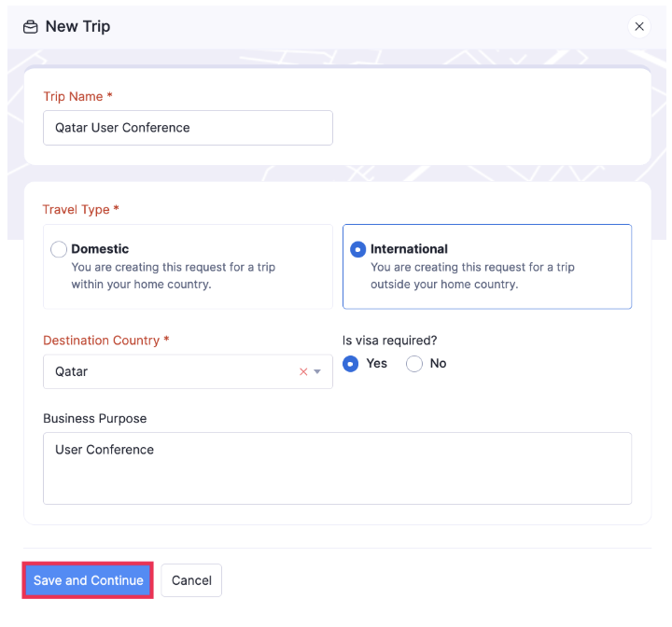
Task: Choose Yes for visa required
Action: pyautogui.click(x=351, y=364)
